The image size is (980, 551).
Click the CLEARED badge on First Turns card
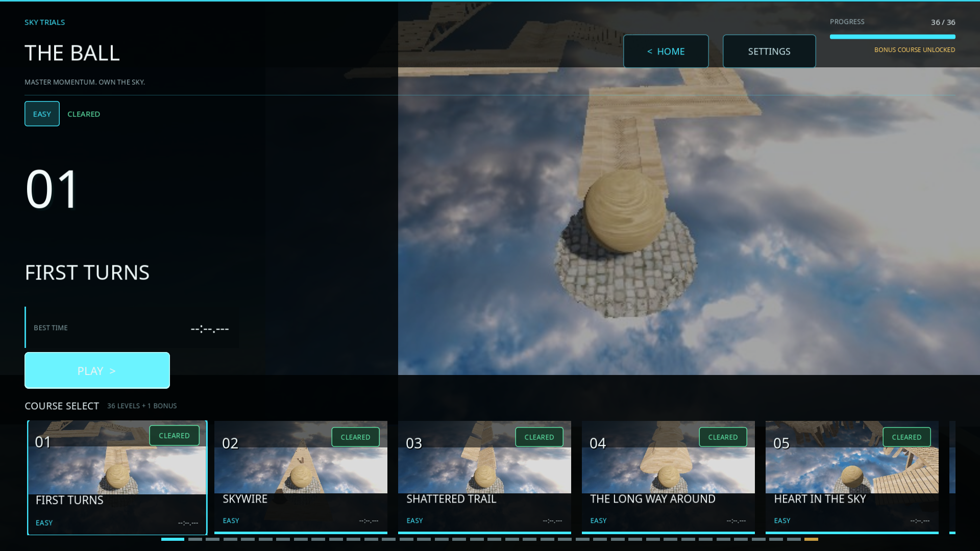(174, 435)
